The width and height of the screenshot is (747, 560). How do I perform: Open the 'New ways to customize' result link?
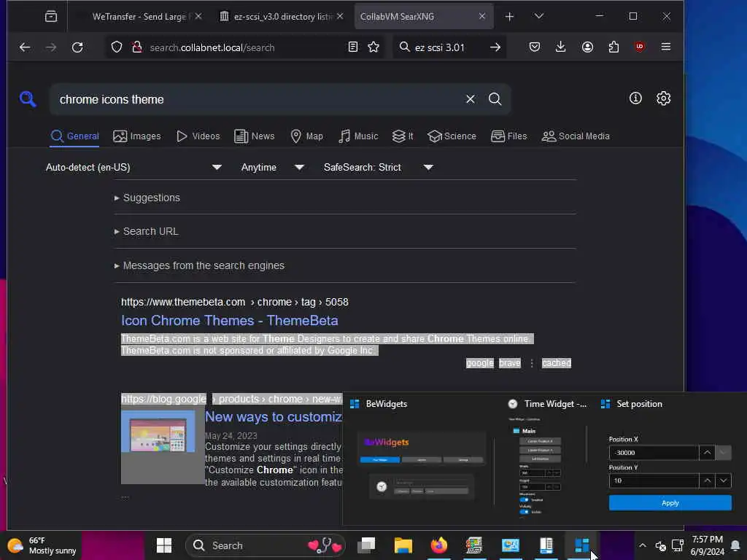pyautogui.click(x=274, y=417)
